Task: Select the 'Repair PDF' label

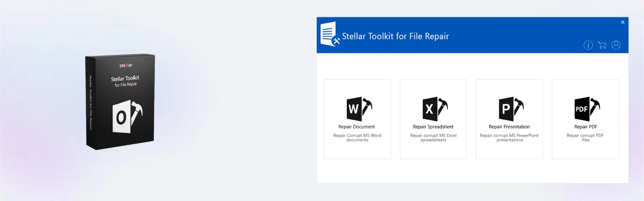Action: tap(586, 127)
